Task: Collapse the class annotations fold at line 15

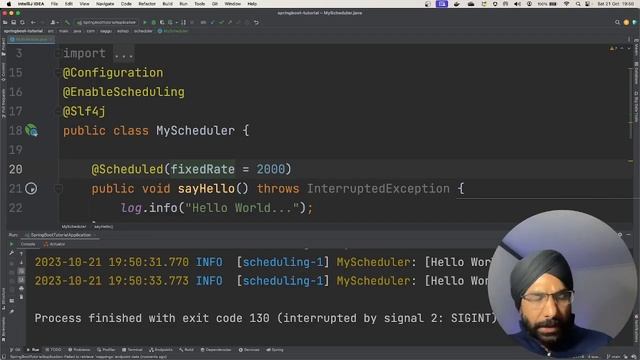Action: (58, 73)
